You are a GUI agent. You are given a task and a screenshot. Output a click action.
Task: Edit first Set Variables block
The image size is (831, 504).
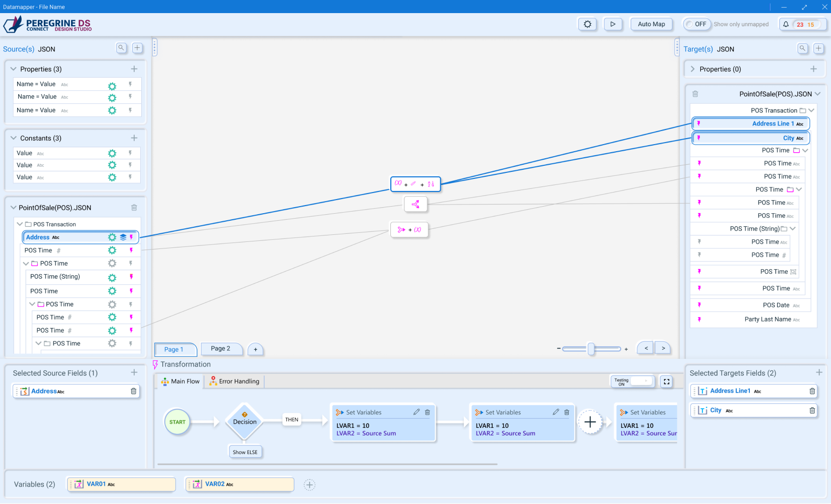(x=417, y=412)
